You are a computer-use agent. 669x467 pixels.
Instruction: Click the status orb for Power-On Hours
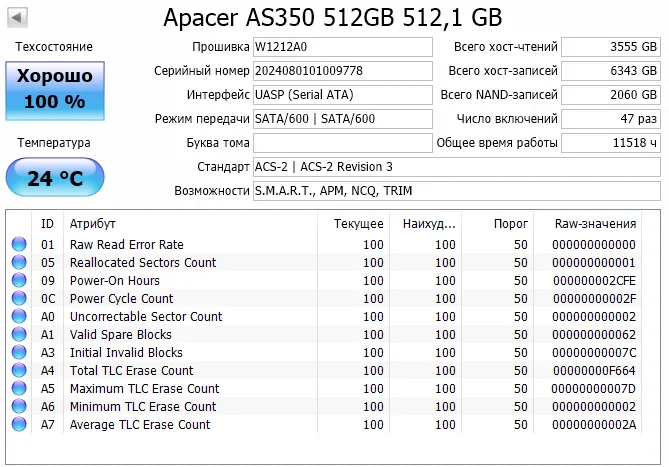[19, 280]
